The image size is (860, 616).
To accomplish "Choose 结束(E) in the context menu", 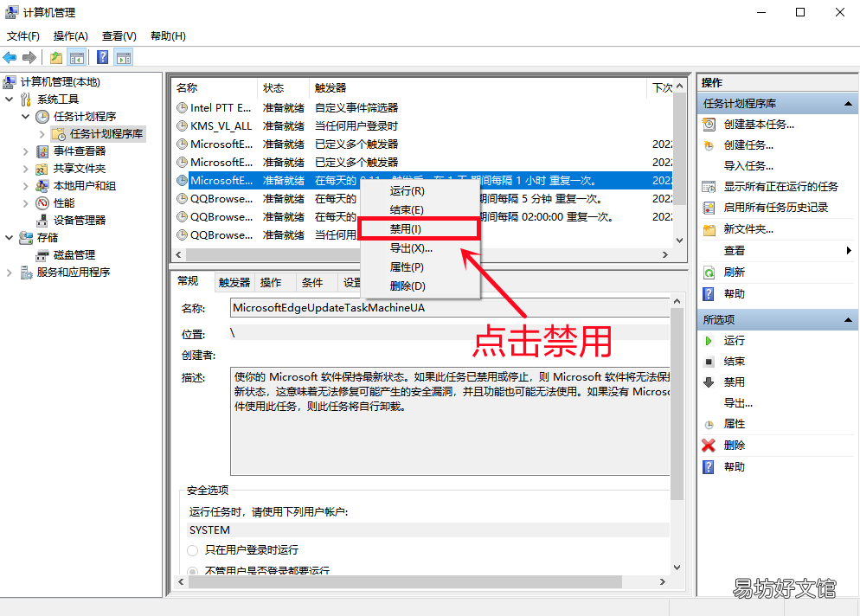I will coord(419,210).
